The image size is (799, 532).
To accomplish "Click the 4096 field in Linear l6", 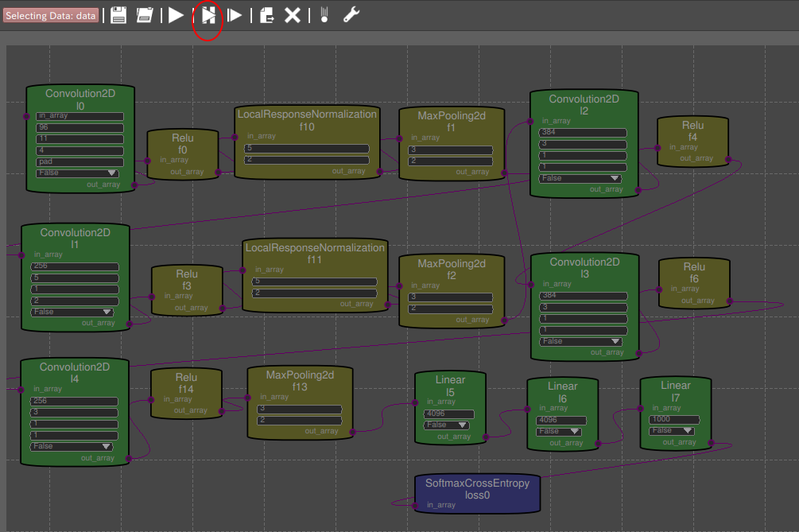I will click(561, 420).
